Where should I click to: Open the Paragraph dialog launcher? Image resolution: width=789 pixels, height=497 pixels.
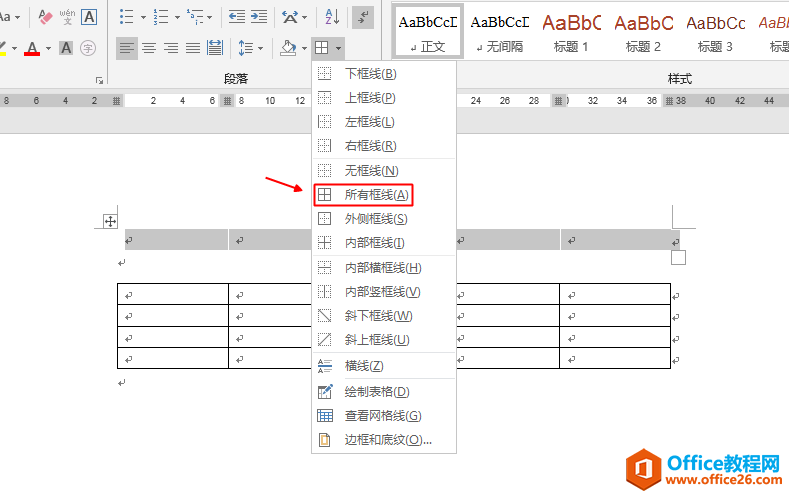(100, 80)
